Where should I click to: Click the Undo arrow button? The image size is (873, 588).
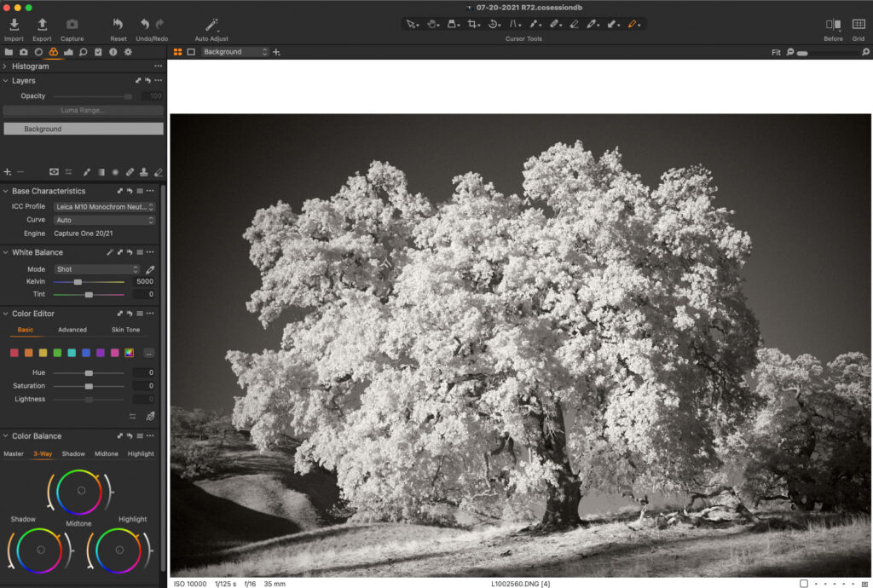point(144,24)
